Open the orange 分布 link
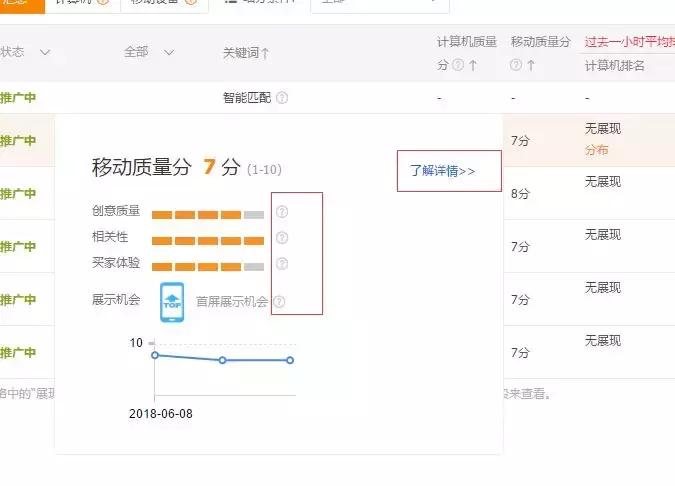 pyautogui.click(x=596, y=150)
